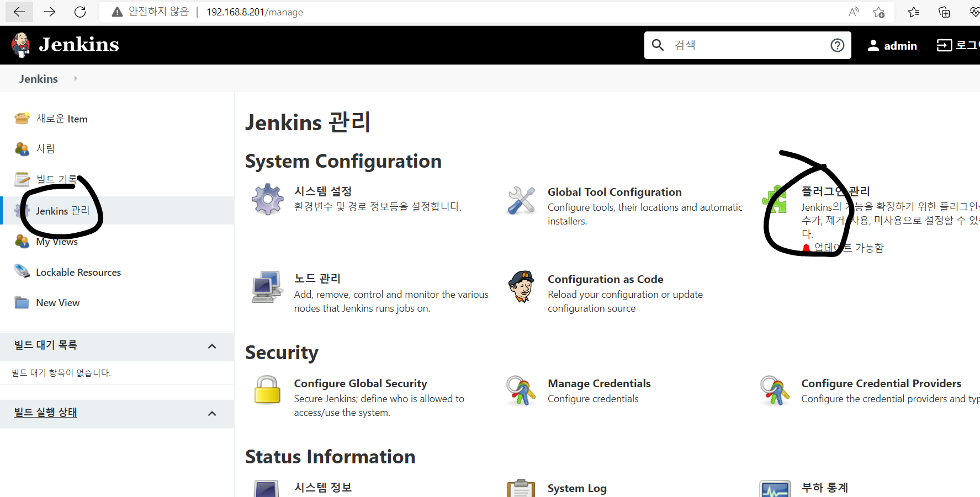Viewport: 980px width, 497px height.
Task: Collapse the 빌드 대기 목록 panel
Action: (212, 346)
